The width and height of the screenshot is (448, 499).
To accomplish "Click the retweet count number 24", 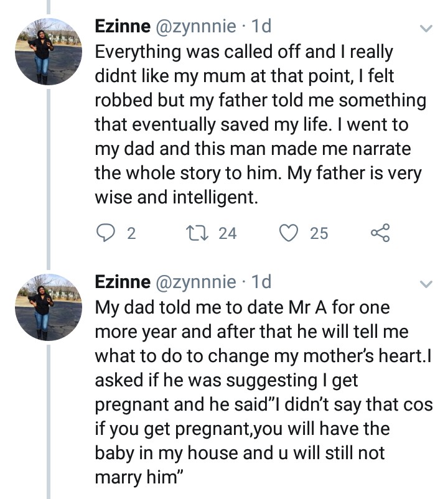I will [x=228, y=233].
